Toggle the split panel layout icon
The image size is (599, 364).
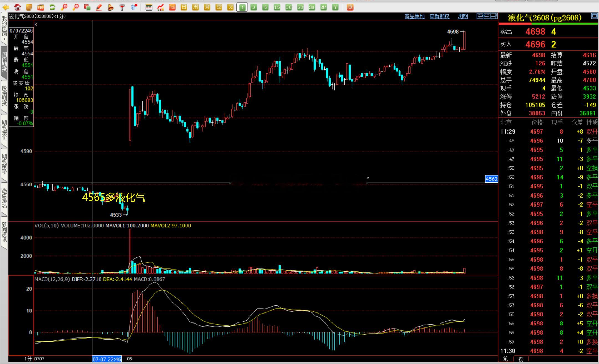click(x=494, y=16)
